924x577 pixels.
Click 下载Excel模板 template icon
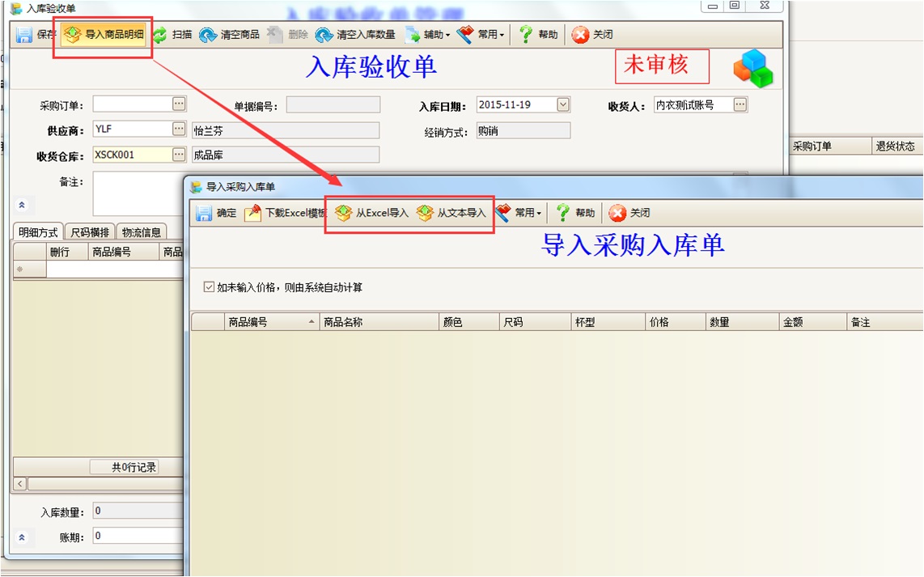point(253,213)
